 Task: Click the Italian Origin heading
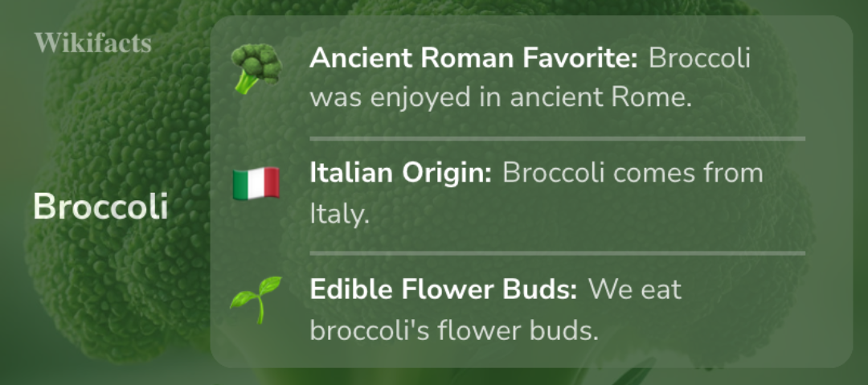coord(401,174)
